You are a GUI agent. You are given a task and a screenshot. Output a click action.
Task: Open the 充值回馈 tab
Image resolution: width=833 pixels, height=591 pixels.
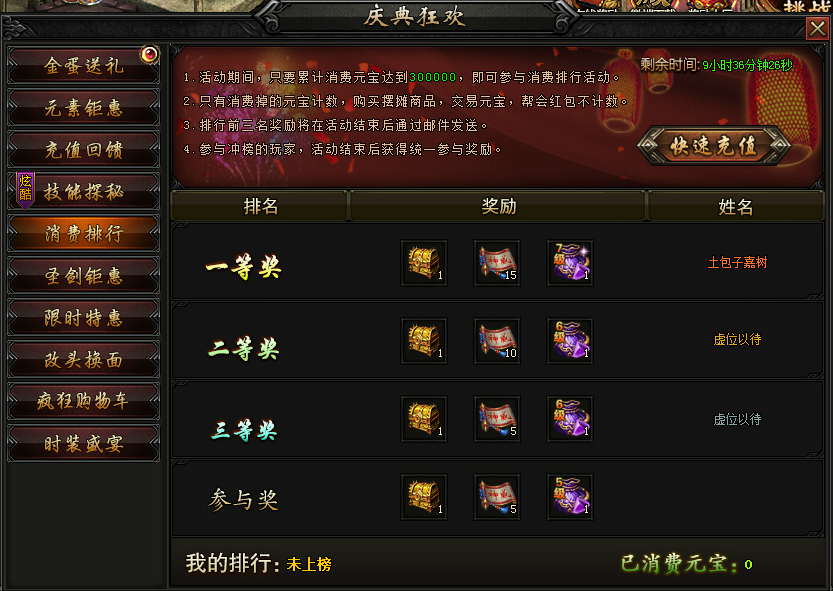pos(83,150)
